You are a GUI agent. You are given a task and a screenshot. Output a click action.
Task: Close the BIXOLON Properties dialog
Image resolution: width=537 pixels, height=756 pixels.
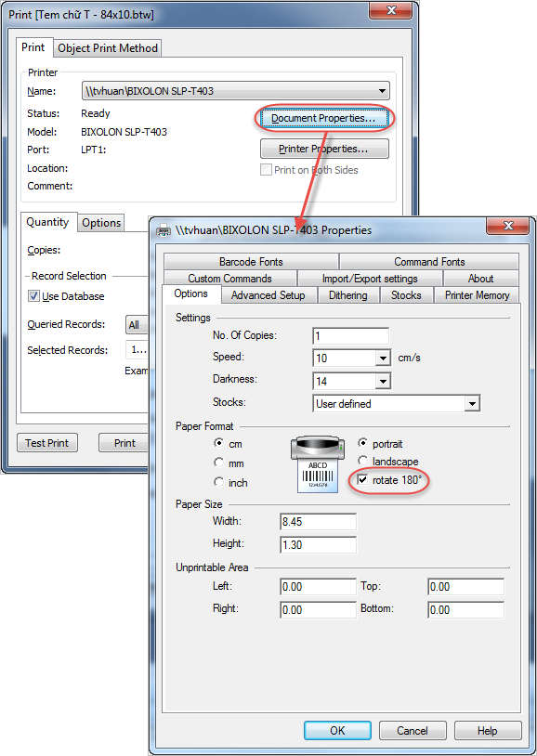[x=507, y=226]
